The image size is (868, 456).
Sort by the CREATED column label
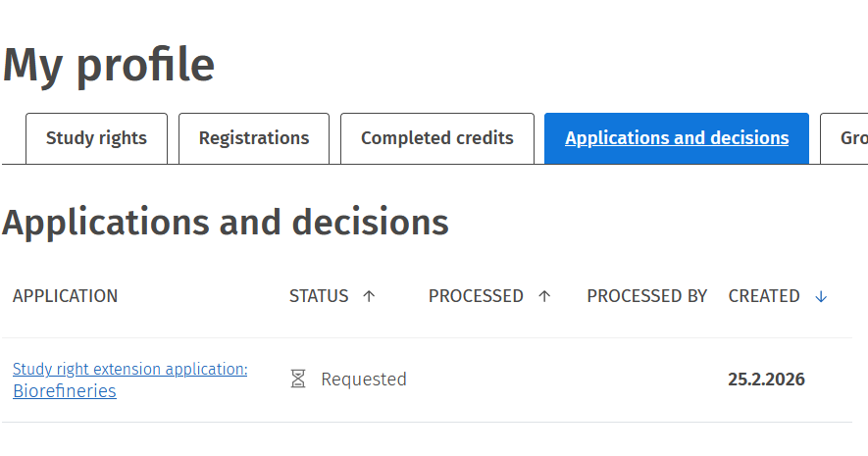point(764,296)
